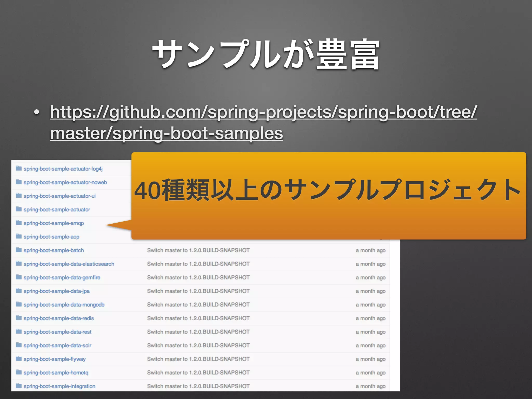Click 'a month ago' in spring-boot-sample-batch row
This screenshot has height=399, width=532.
[x=371, y=250]
